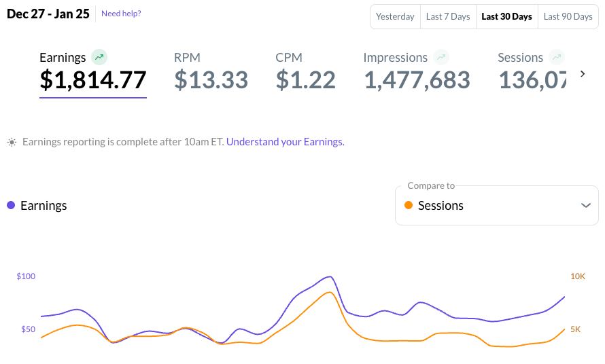This screenshot has width=605, height=364.
Task: Click the sun icon beside earnings notice
Action: coord(12,143)
